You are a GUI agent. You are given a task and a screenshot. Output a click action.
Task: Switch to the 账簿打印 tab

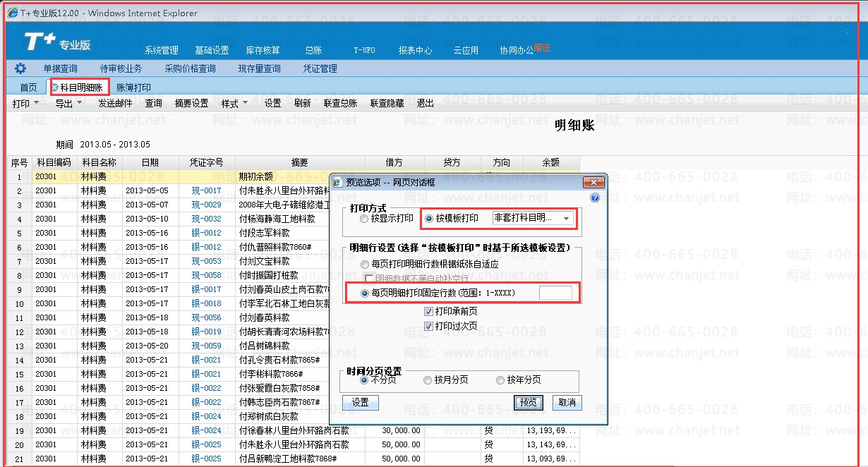(x=133, y=87)
